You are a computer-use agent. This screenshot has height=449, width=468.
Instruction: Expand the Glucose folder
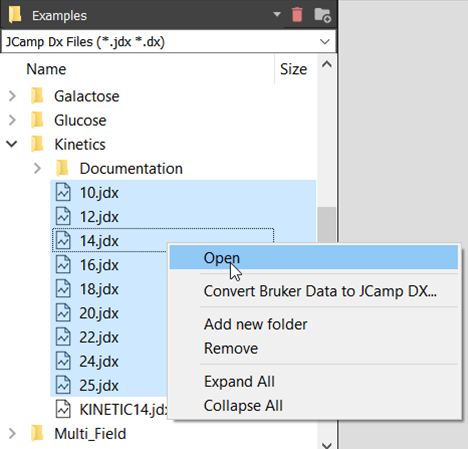[x=12, y=120]
